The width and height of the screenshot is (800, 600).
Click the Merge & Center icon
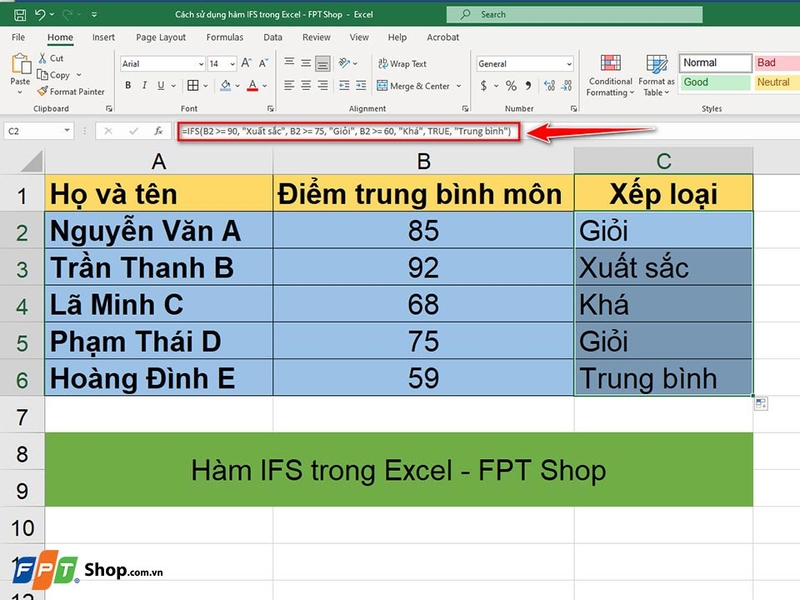[381, 85]
